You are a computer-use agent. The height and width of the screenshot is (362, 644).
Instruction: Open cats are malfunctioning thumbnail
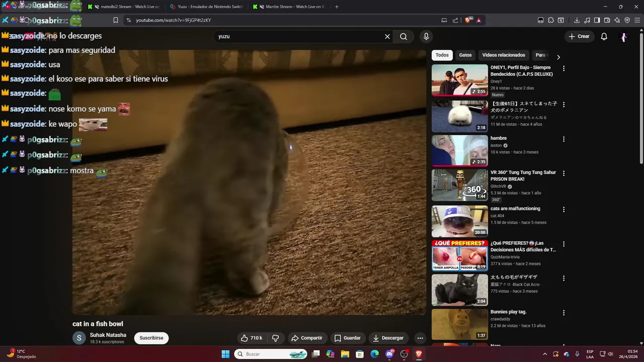tap(460, 221)
